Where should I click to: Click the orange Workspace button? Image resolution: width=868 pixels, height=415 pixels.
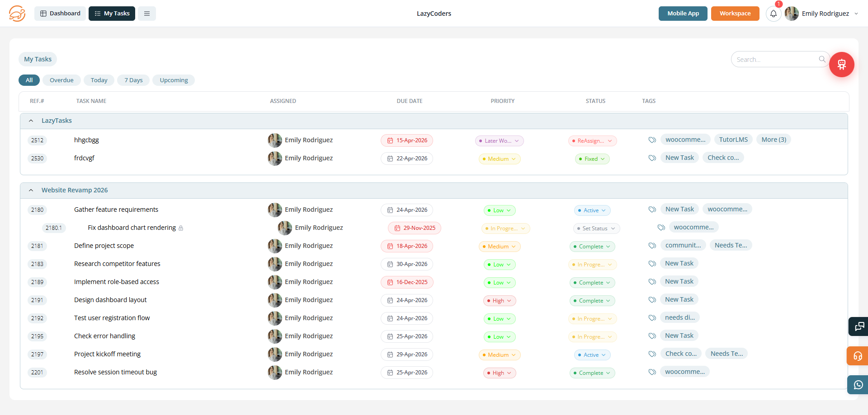point(735,14)
